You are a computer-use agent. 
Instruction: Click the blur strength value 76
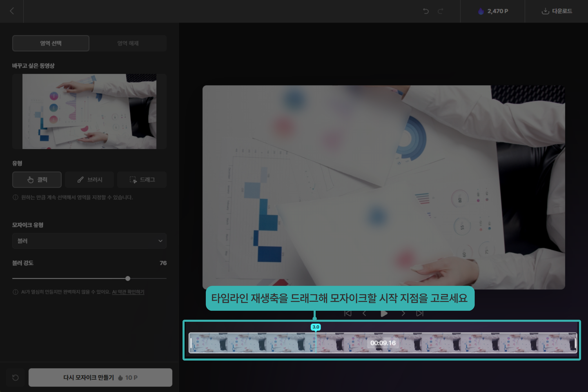[x=163, y=263]
